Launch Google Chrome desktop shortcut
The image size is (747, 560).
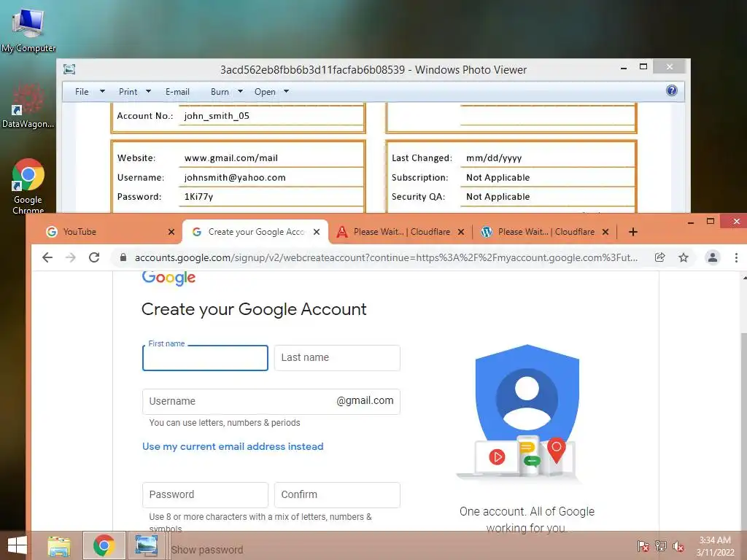[x=28, y=186]
